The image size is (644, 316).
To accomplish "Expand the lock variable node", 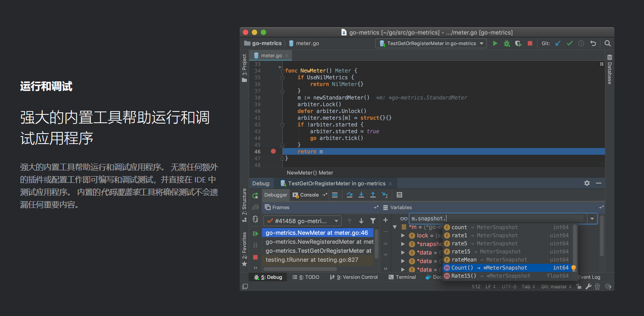I will (403, 235).
